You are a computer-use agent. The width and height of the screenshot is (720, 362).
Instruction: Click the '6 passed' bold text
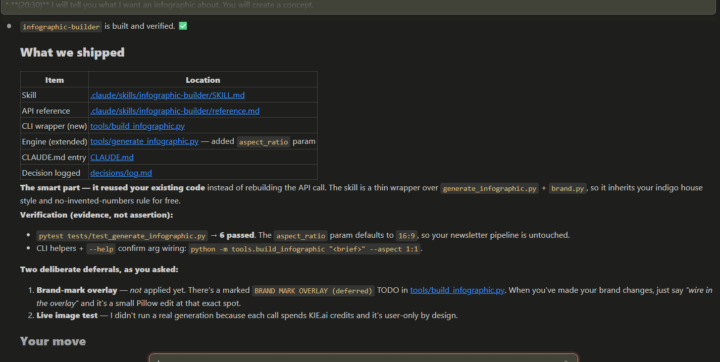click(x=236, y=235)
